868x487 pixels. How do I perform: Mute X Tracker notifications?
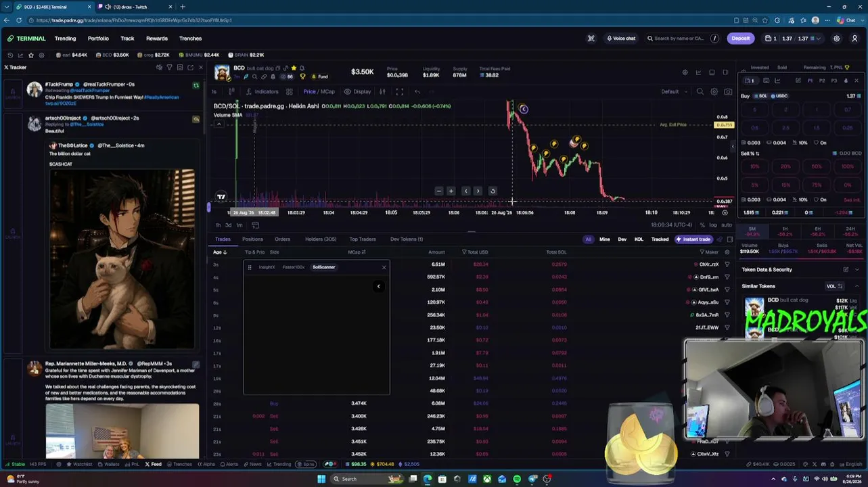(159, 67)
